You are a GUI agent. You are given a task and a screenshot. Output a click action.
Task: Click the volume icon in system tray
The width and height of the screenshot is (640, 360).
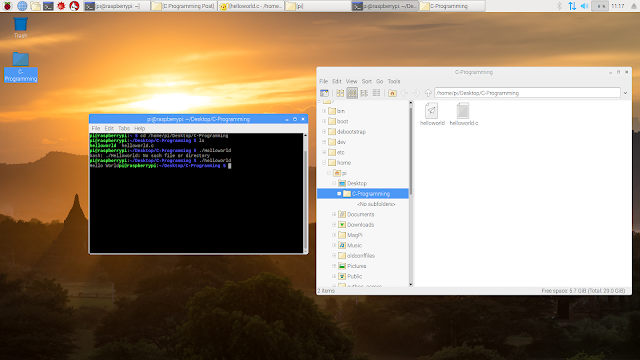point(584,6)
